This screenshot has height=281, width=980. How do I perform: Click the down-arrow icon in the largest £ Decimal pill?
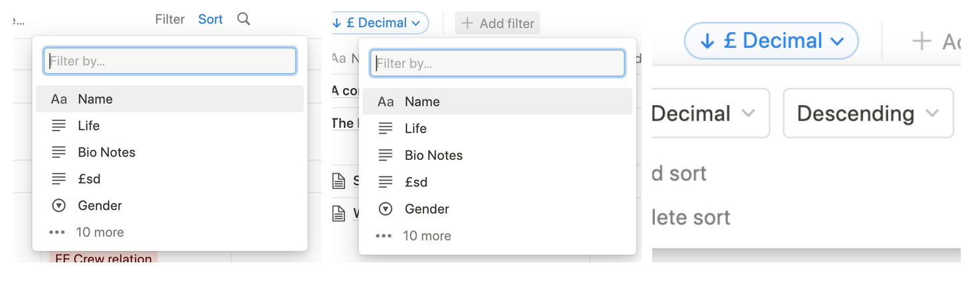click(x=707, y=41)
